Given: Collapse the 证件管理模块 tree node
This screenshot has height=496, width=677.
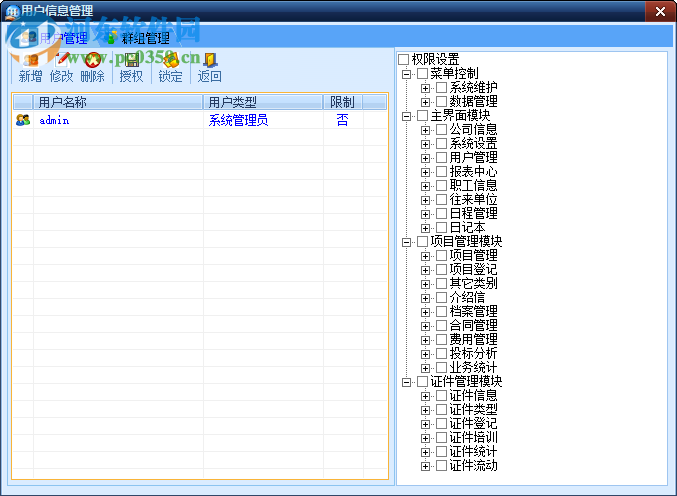Looking at the screenshot, I should pyautogui.click(x=406, y=382).
